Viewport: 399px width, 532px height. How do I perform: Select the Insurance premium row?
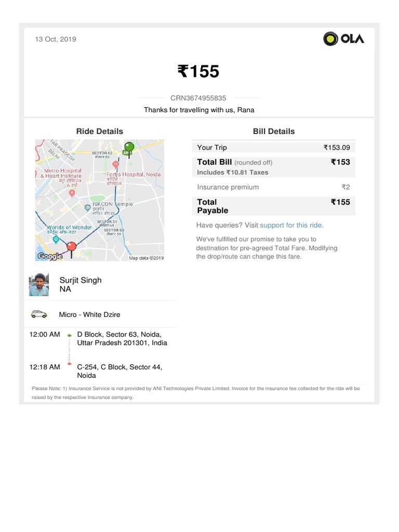click(273, 187)
